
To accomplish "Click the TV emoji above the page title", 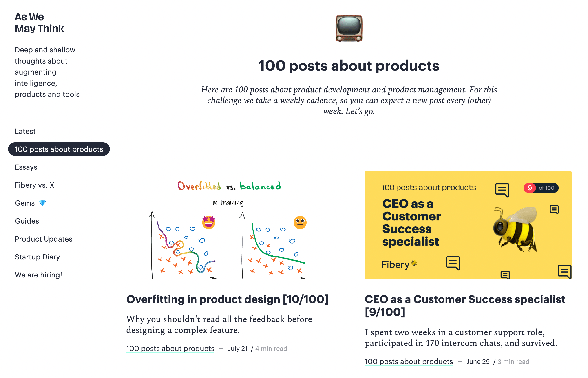I will pyautogui.click(x=349, y=28).
